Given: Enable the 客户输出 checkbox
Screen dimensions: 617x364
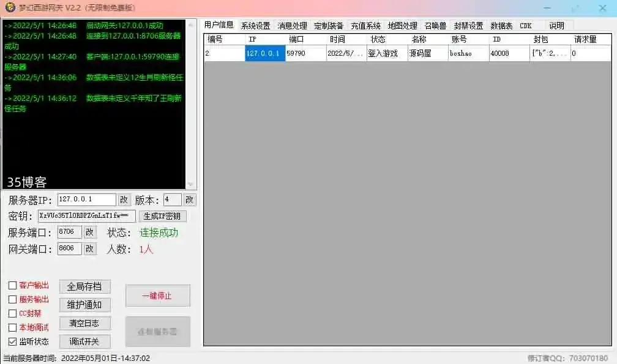Looking at the screenshot, I should pos(13,285).
